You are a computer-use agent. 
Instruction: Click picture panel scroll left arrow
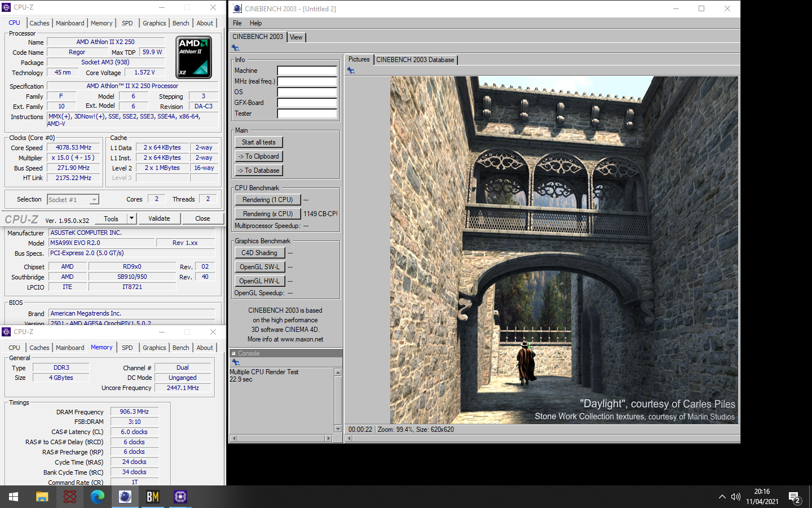[350, 439]
